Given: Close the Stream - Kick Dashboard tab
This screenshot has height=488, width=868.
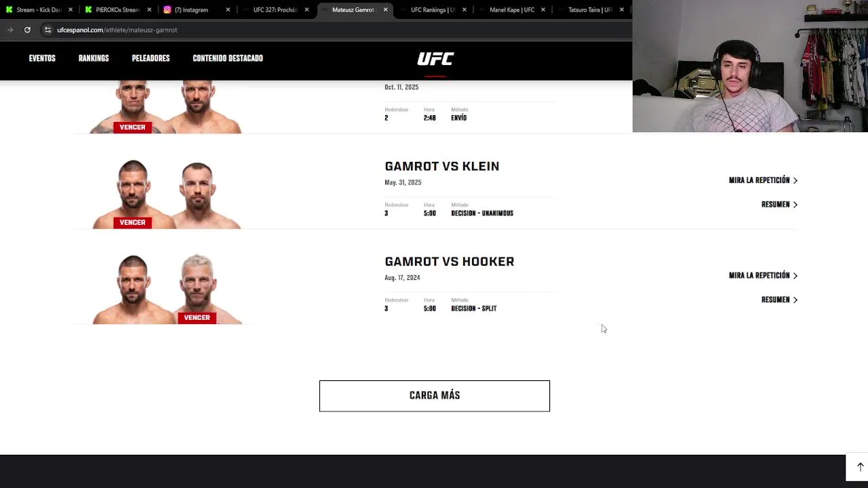Looking at the screenshot, I should [x=71, y=10].
